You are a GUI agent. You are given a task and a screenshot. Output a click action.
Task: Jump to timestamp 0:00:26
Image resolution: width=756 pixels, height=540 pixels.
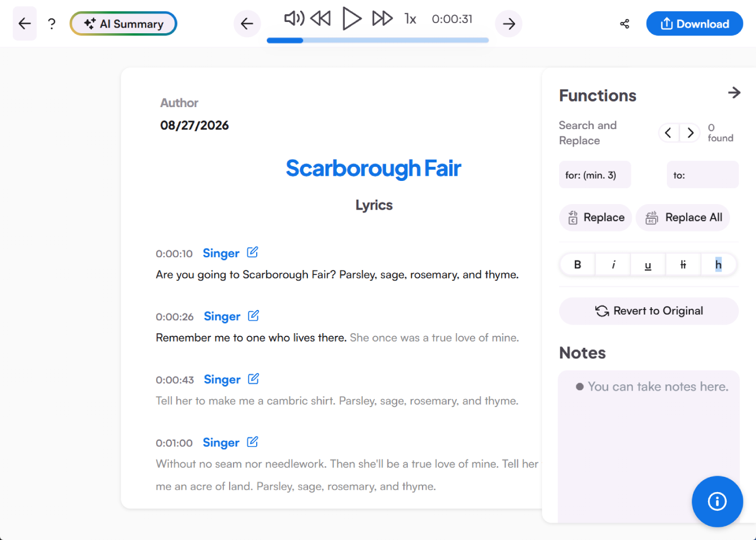point(175,317)
